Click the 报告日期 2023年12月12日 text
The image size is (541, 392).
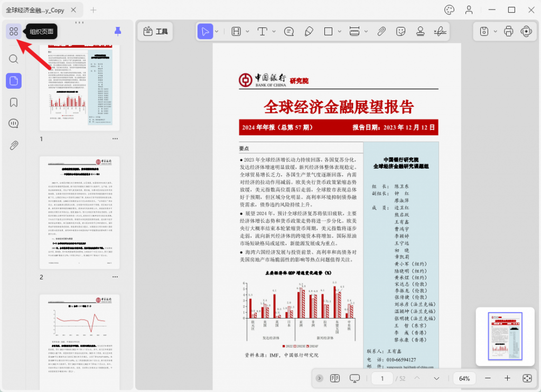click(393, 127)
